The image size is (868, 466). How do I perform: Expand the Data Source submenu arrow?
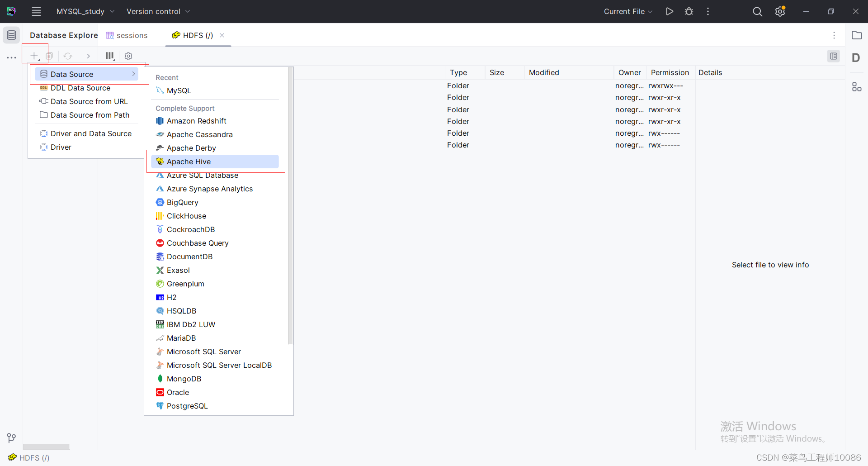tap(133, 74)
